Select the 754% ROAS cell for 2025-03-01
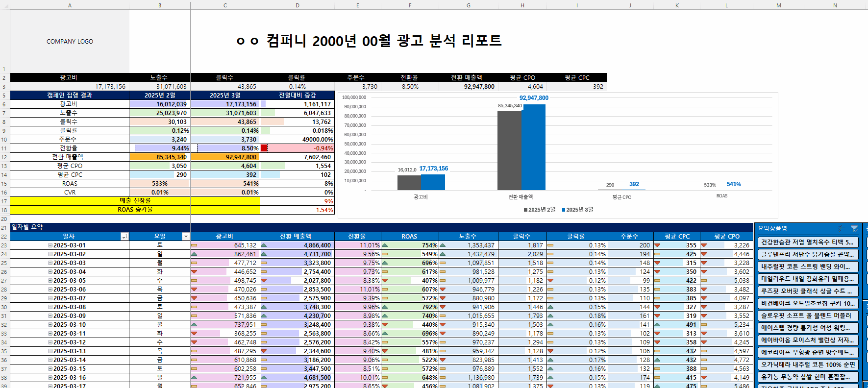 click(x=410, y=245)
